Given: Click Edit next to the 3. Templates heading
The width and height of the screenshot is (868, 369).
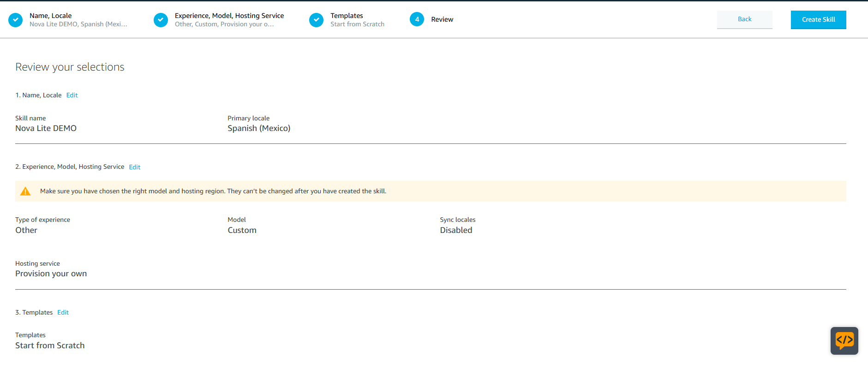Looking at the screenshot, I should (x=63, y=312).
